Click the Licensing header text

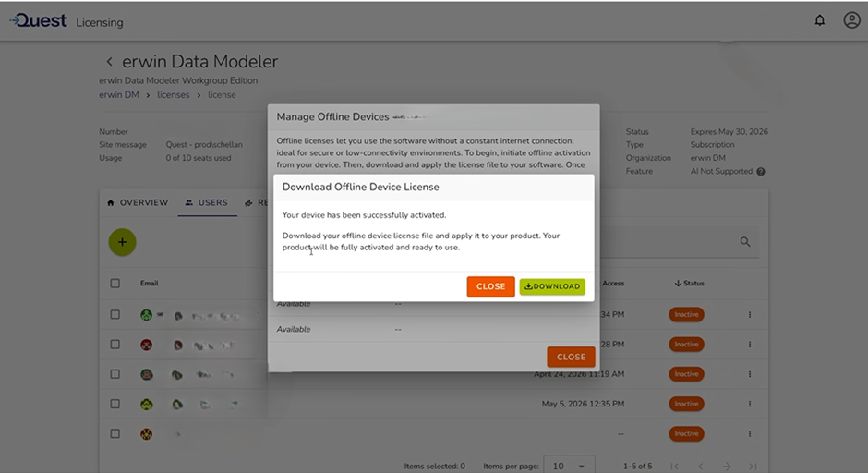pos(100,23)
